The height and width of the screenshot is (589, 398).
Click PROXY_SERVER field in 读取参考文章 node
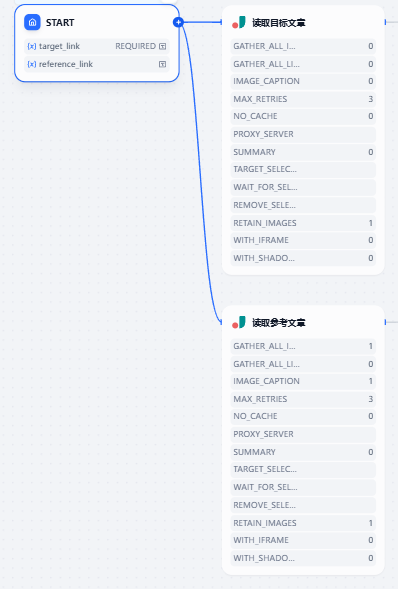pyautogui.click(x=303, y=434)
